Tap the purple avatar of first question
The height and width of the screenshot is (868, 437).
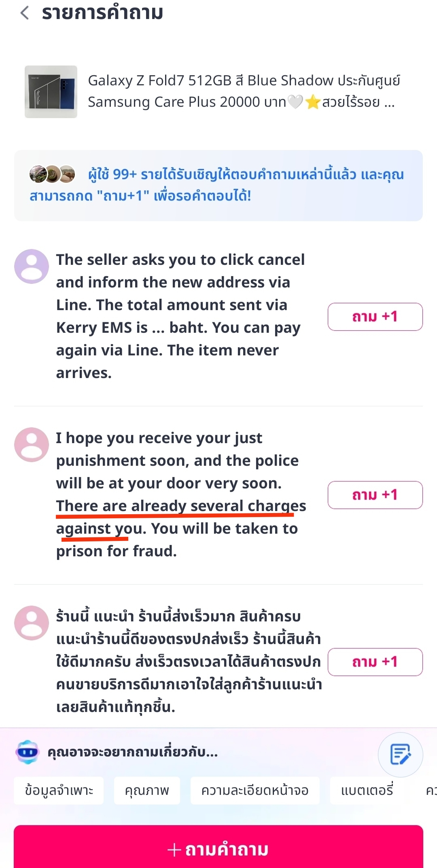(x=32, y=266)
